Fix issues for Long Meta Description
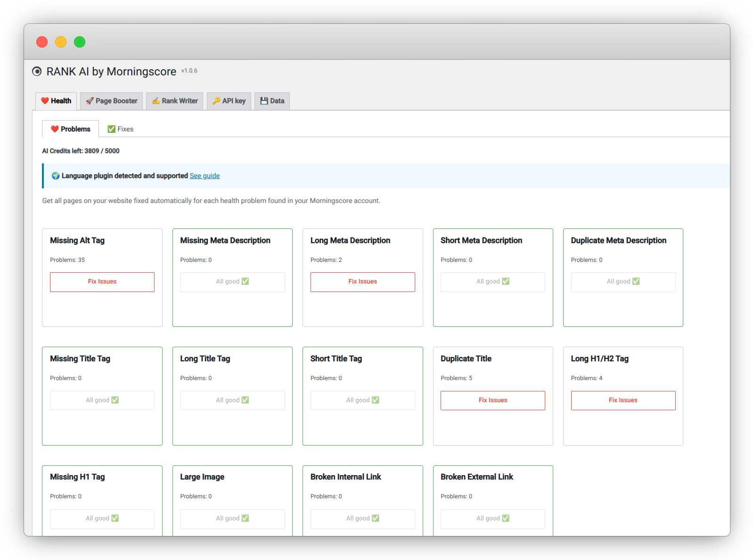Screen dimensions: 754x560 363,282
